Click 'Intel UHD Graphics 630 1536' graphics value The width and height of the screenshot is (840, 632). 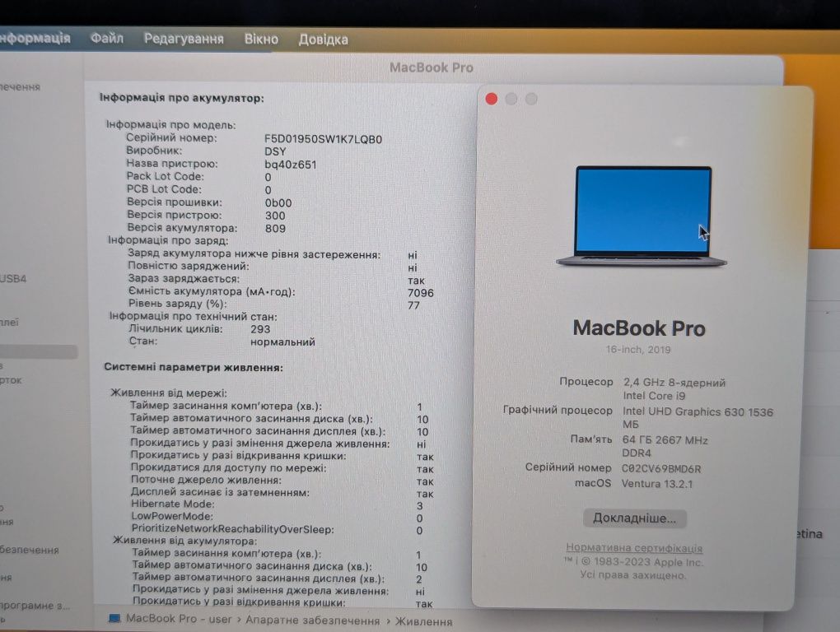[698, 411]
